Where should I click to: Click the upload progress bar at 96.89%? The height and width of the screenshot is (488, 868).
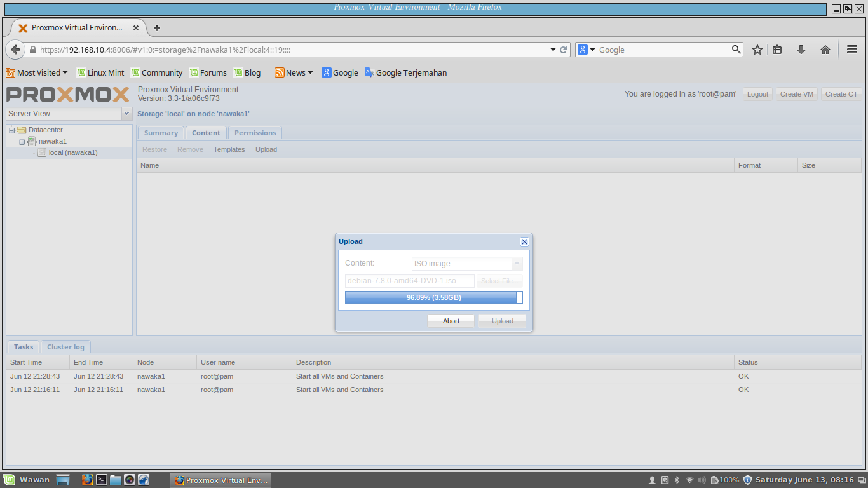pyautogui.click(x=434, y=297)
